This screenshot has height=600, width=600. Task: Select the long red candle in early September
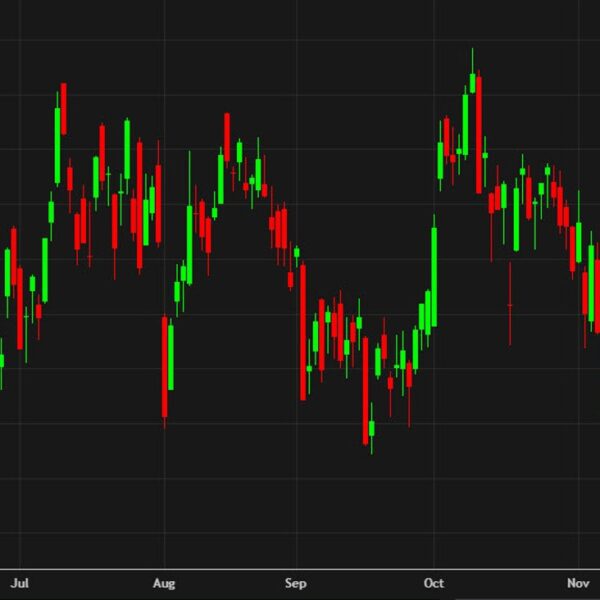click(303, 331)
